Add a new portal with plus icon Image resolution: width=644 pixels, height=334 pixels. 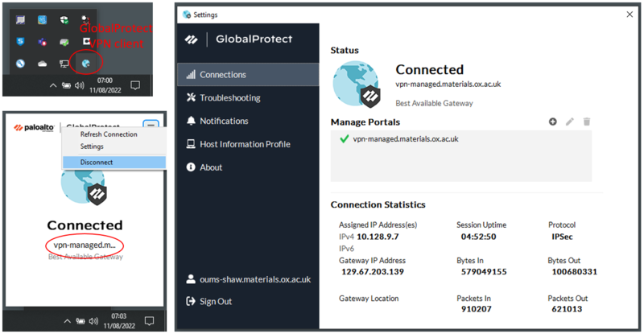pyautogui.click(x=553, y=122)
